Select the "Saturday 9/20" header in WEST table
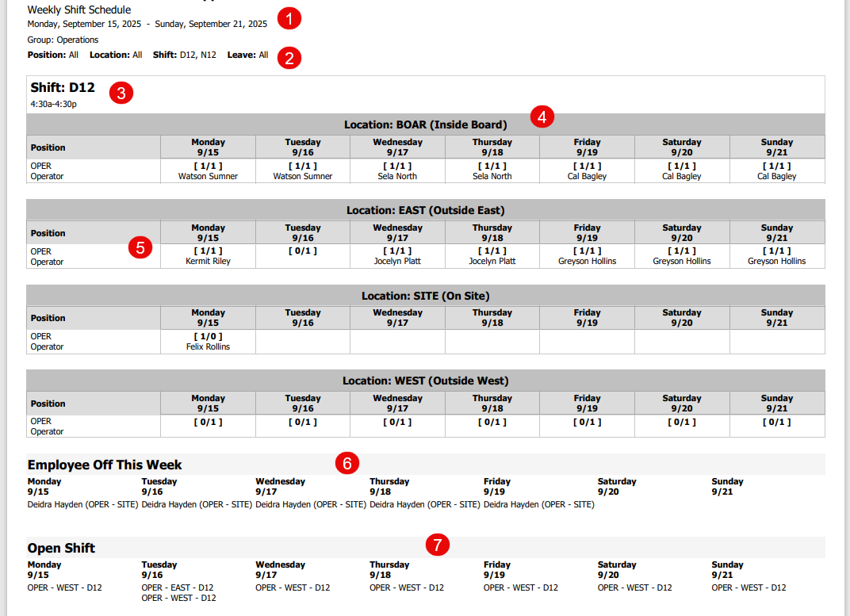This screenshot has width=850, height=616. pos(682,403)
